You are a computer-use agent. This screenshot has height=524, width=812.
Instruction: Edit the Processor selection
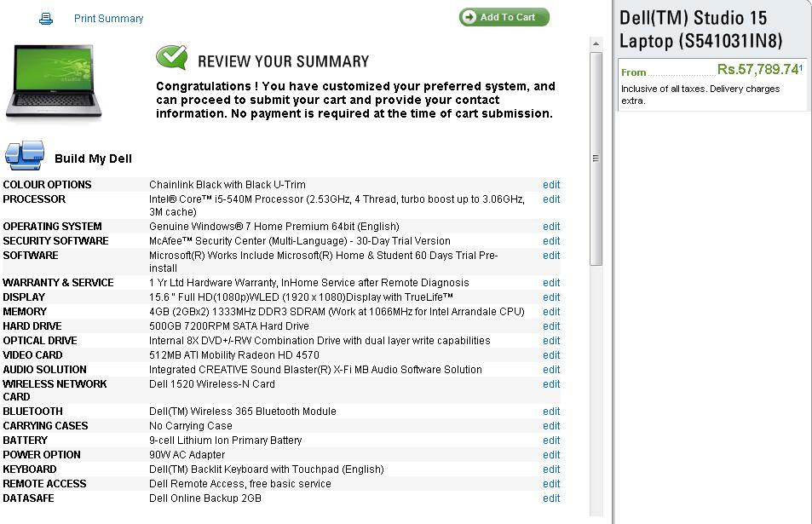[551, 199]
